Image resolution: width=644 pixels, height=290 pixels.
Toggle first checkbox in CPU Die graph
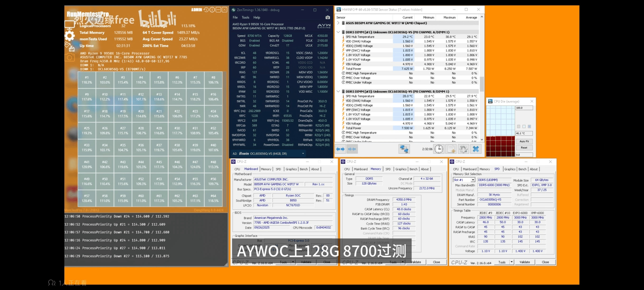click(518, 127)
